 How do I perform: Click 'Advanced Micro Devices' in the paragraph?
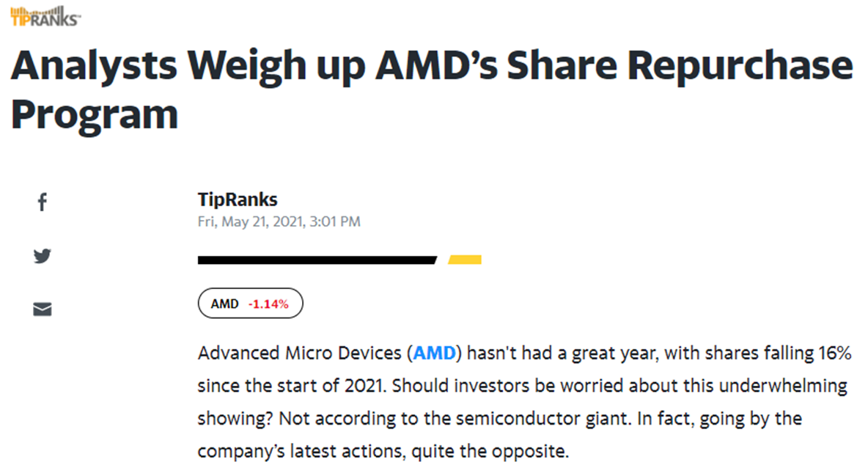[300, 353]
